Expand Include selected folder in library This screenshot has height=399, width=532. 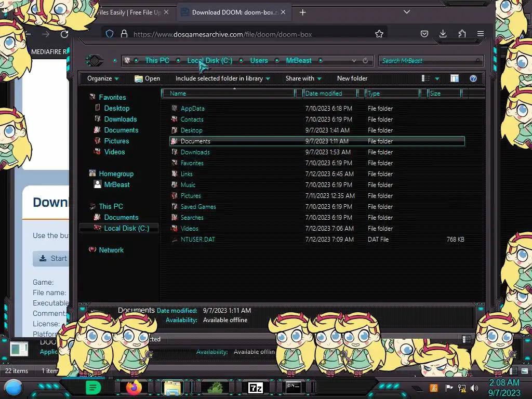(x=222, y=78)
